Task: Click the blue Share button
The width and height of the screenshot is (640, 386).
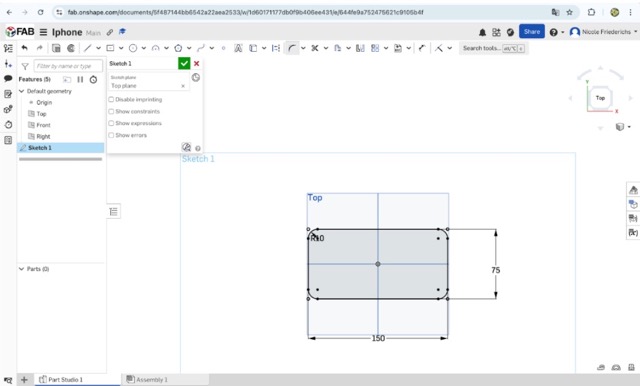Action: tap(531, 31)
